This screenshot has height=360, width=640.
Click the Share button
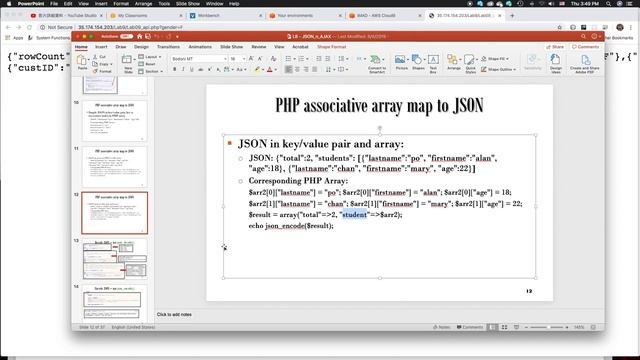click(555, 47)
